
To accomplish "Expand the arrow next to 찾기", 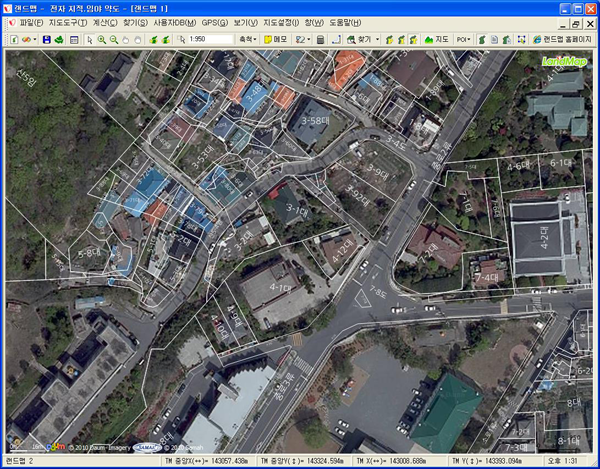I will 377,39.
